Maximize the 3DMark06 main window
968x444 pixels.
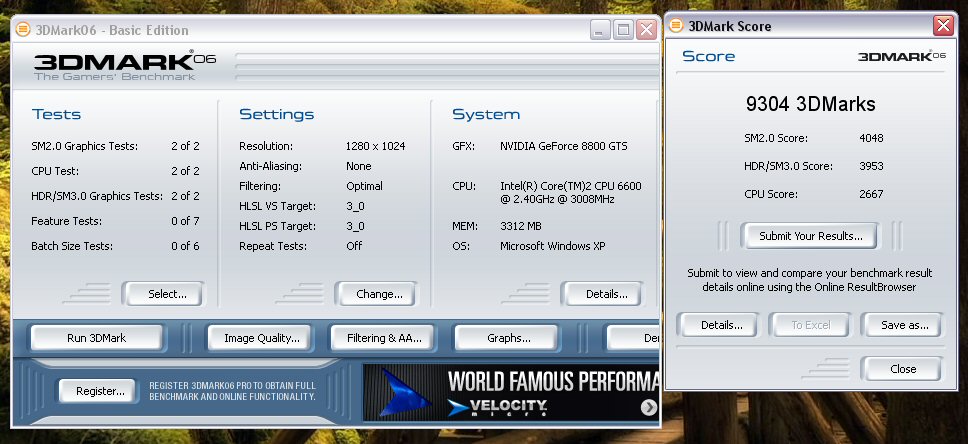click(x=623, y=30)
